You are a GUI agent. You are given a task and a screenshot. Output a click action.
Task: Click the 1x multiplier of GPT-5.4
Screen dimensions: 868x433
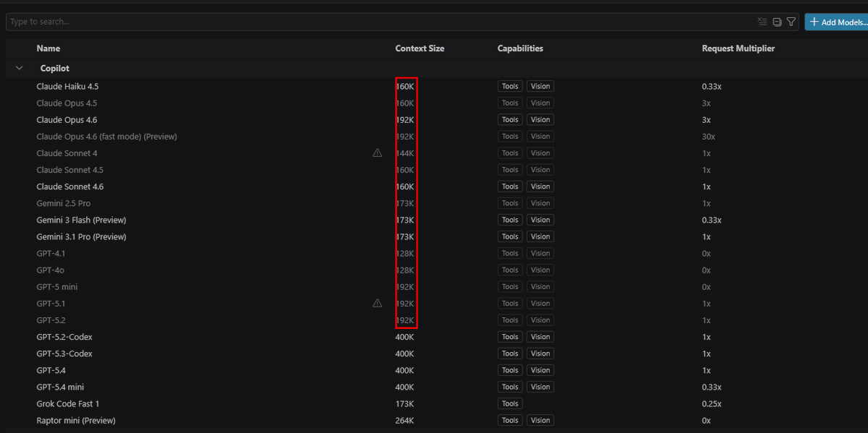706,370
